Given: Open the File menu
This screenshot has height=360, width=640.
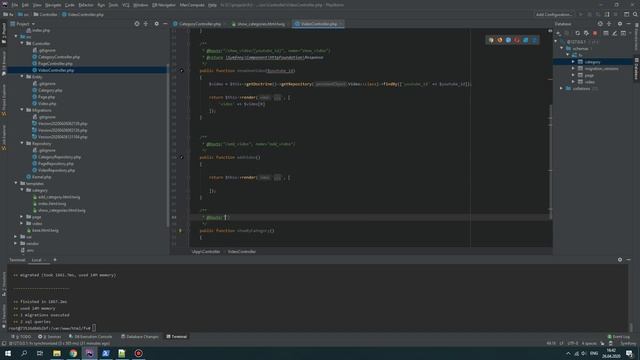Looking at the screenshot, I should point(15,5).
